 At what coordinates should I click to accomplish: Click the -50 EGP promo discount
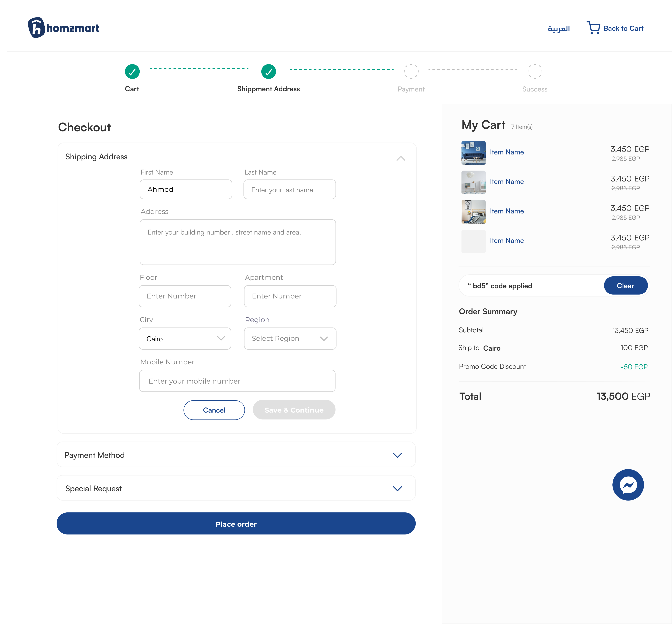coord(634,367)
